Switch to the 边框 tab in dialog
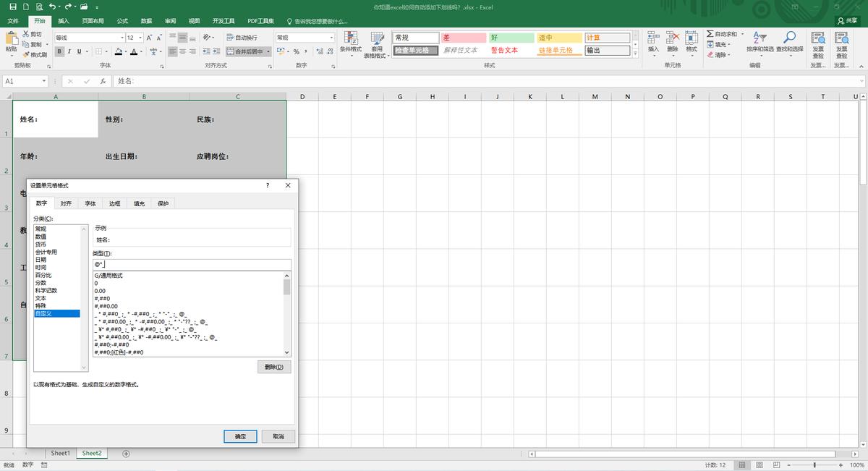 [x=115, y=204]
